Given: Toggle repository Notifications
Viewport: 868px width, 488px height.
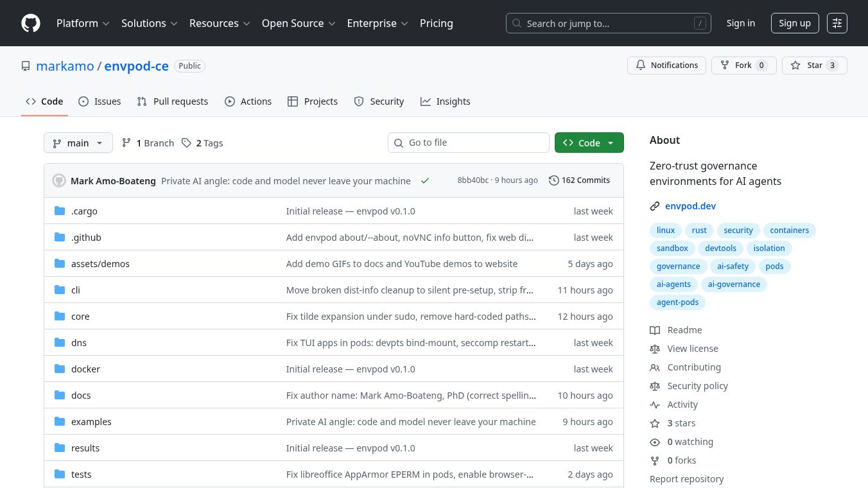Looking at the screenshot, I should tap(666, 65).
